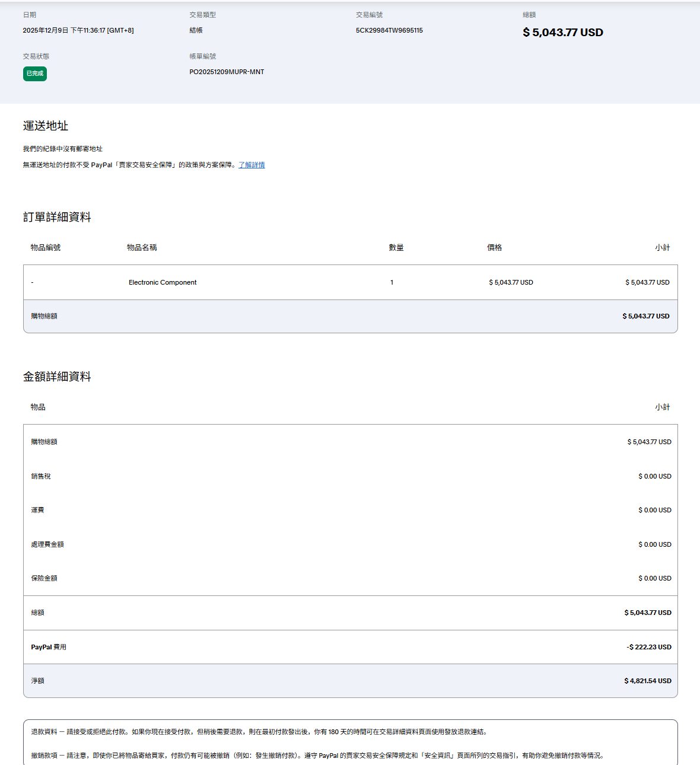This screenshot has height=765, width=700.
Task: Click the green 已完成 status badge
Action: tap(35, 74)
